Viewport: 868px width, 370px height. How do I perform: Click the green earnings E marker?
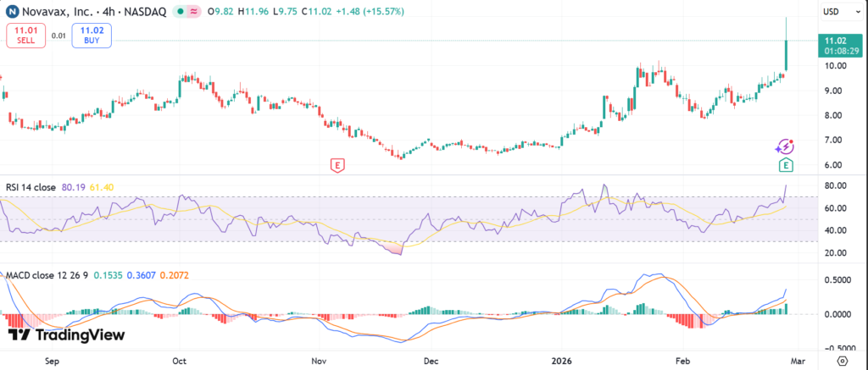point(786,164)
